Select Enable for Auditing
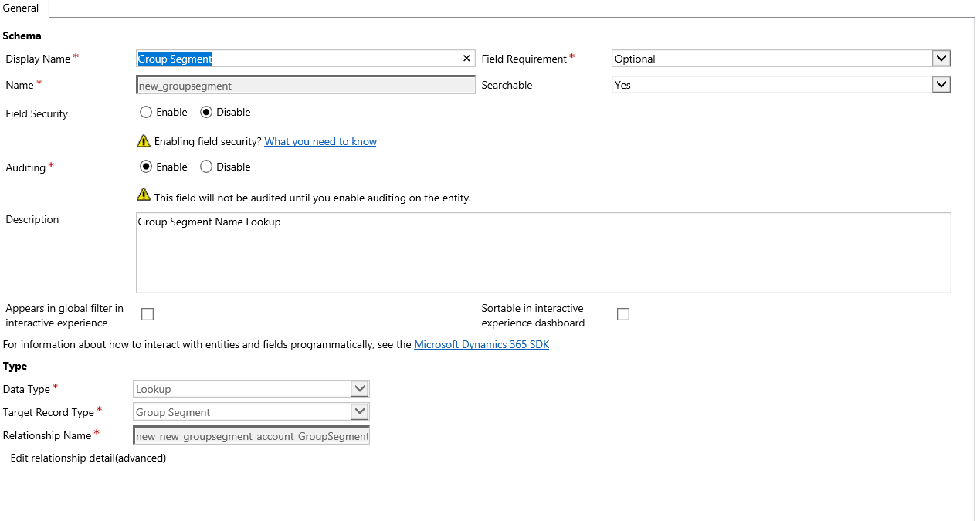This screenshot has height=521, width=980. [x=146, y=167]
